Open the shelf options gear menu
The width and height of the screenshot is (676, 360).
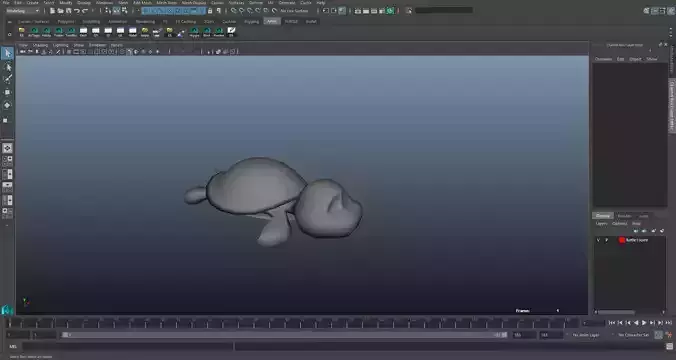pyautogui.click(x=9, y=34)
